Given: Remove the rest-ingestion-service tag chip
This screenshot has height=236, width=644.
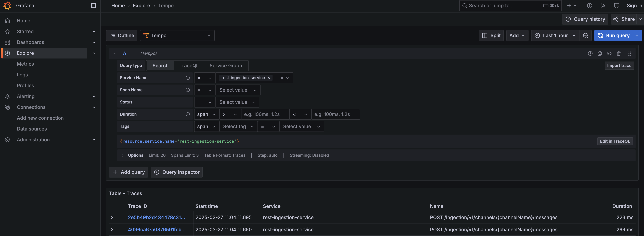Looking at the screenshot, I should tap(269, 78).
